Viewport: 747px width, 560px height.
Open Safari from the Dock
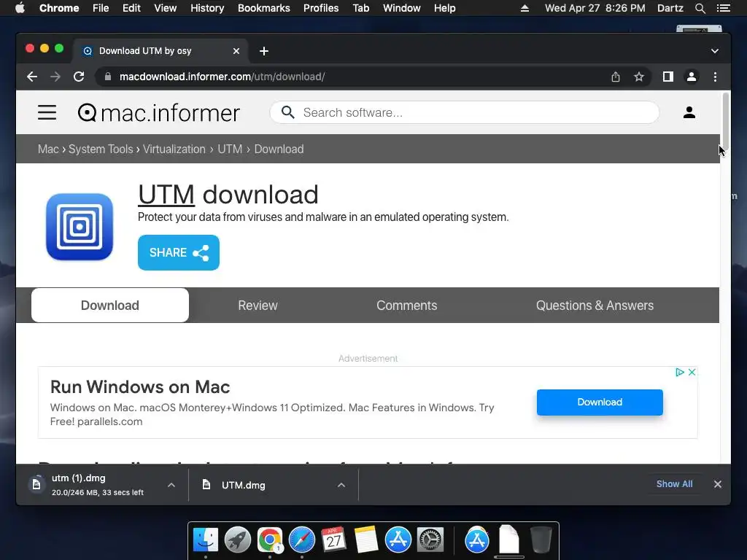(x=302, y=540)
